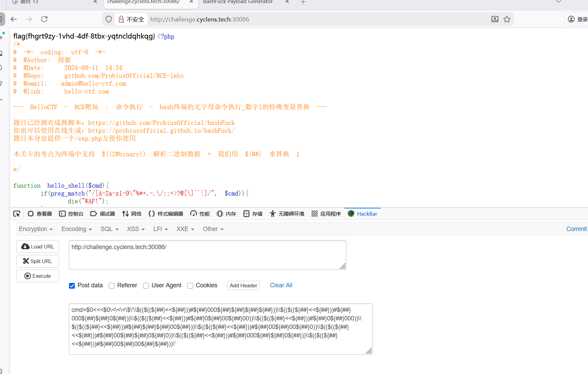Open the Performance (性能) devtools tab
The width and height of the screenshot is (588, 374).
[x=200, y=214]
